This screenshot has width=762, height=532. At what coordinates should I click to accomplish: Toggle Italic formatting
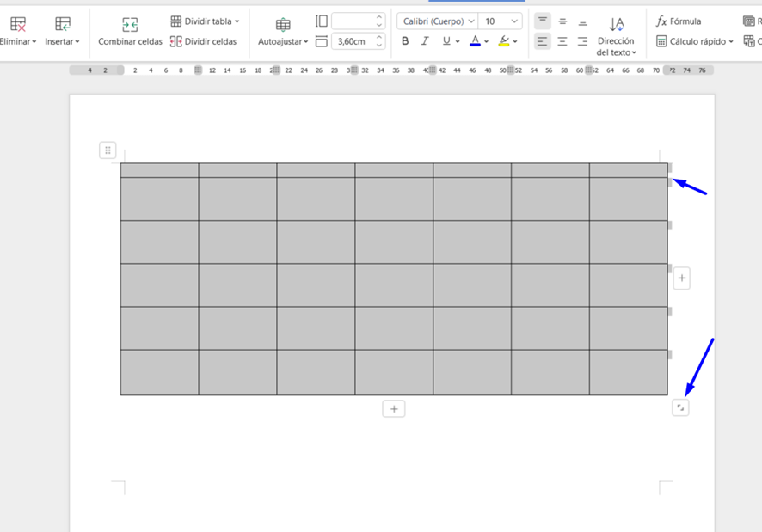point(424,41)
